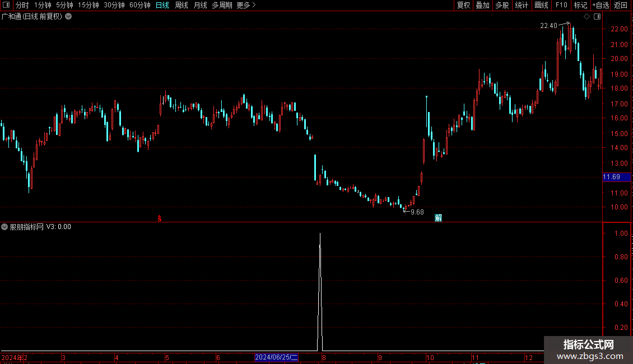Image resolution: width=633 pixels, height=364 pixels.
Task: Click the V3: 0.00 indicator value
Action: pos(58,227)
